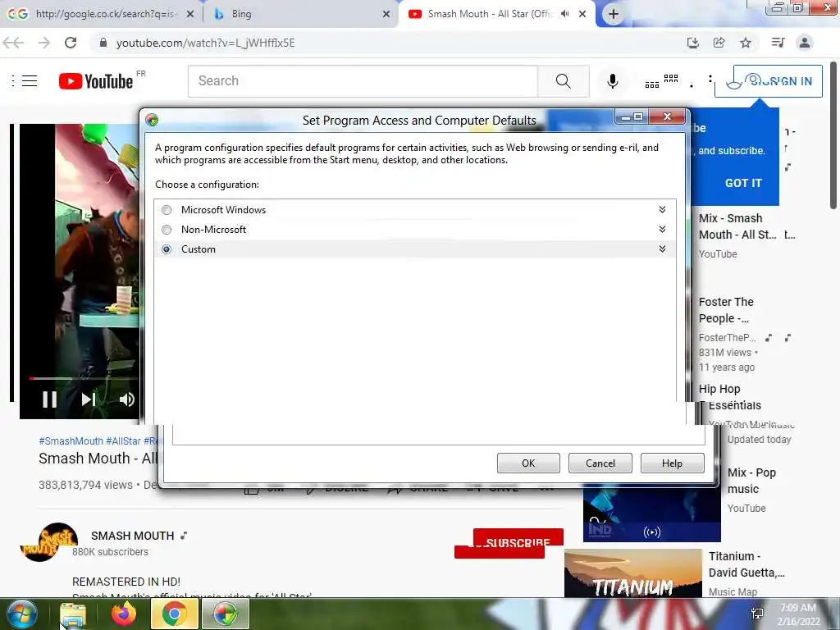Screen dimensions: 840x630
Task: Mute the video player volume
Action: (127, 399)
